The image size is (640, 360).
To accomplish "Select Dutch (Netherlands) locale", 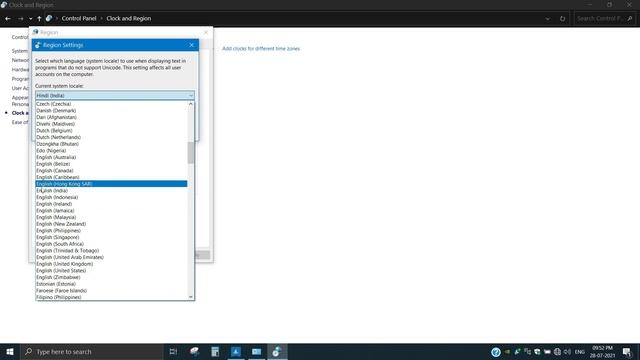I will point(111,137).
